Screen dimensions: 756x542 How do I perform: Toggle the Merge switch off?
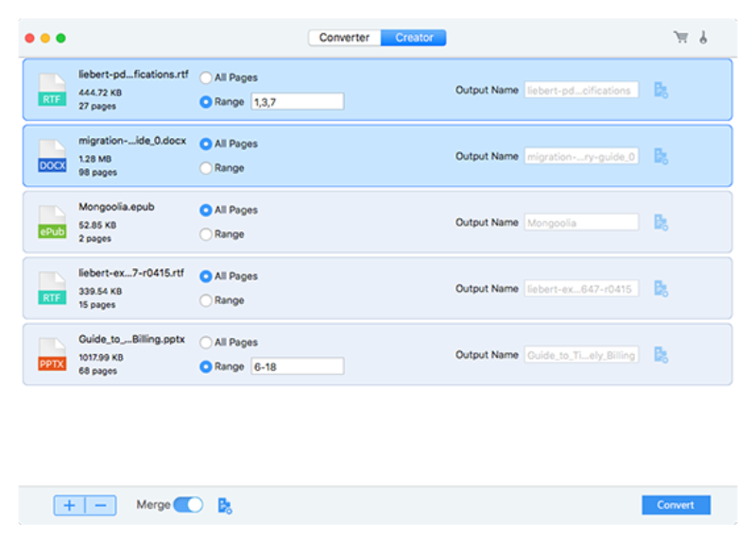tap(188, 505)
